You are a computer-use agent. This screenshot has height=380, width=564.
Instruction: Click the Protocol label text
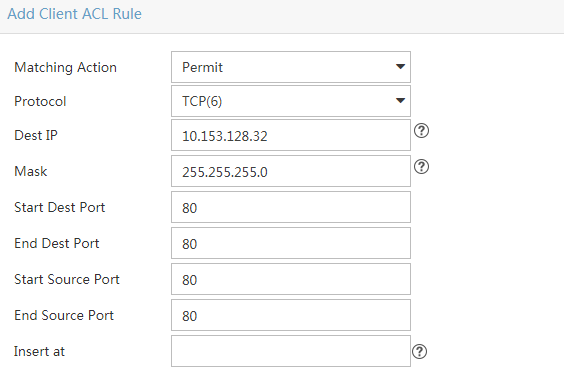tap(40, 101)
